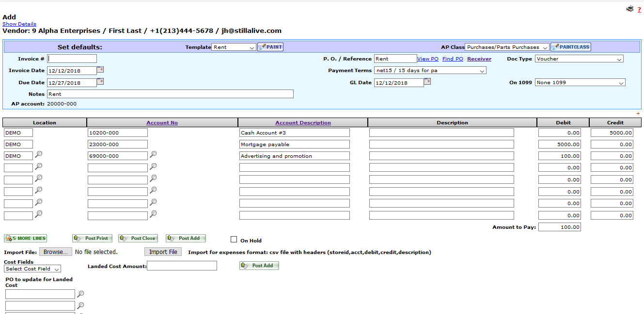Toggle the On Hold checkbox
This screenshot has width=644, height=314.
pos(234,239)
